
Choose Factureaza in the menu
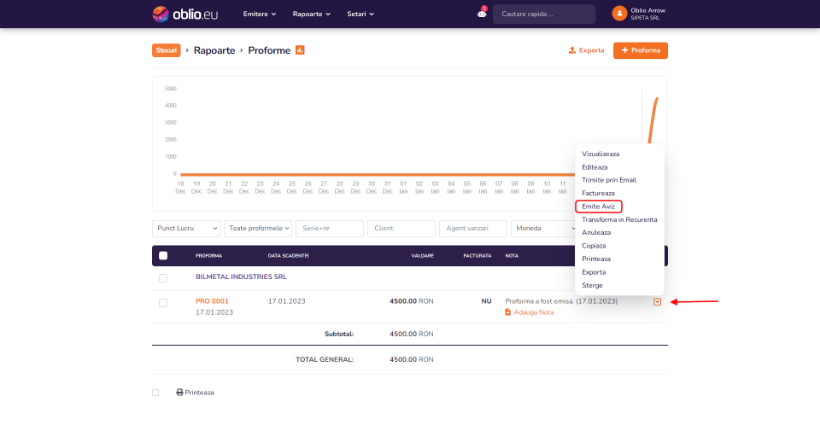click(598, 193)
